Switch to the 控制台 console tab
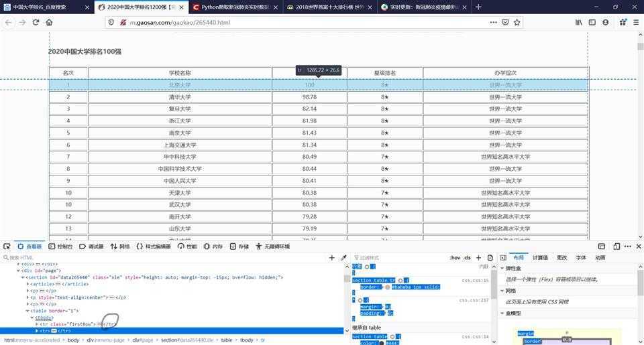 (x=64, y=247)
